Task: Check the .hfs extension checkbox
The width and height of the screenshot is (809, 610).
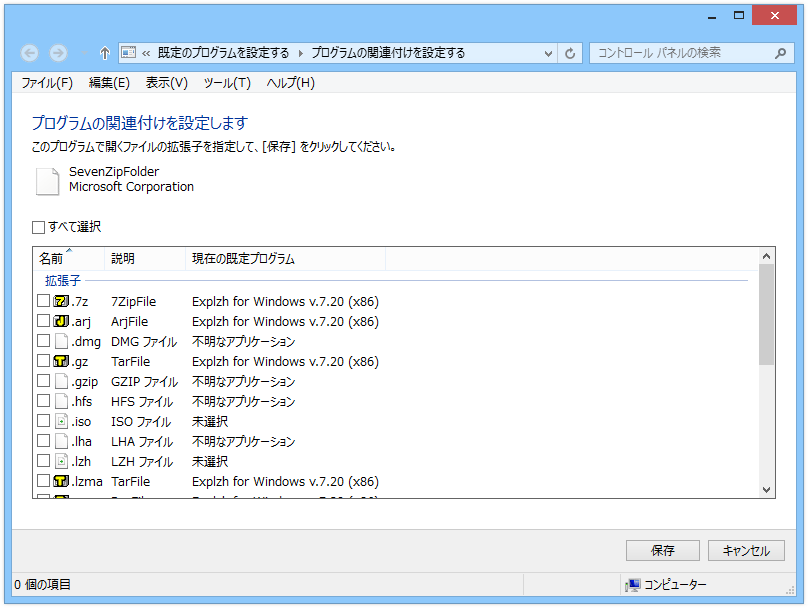Action: [x=43, y=401]
